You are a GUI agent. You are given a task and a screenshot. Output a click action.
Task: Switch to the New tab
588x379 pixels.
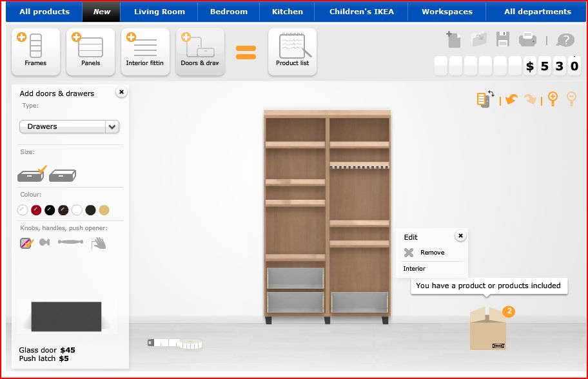pos(102,12)
